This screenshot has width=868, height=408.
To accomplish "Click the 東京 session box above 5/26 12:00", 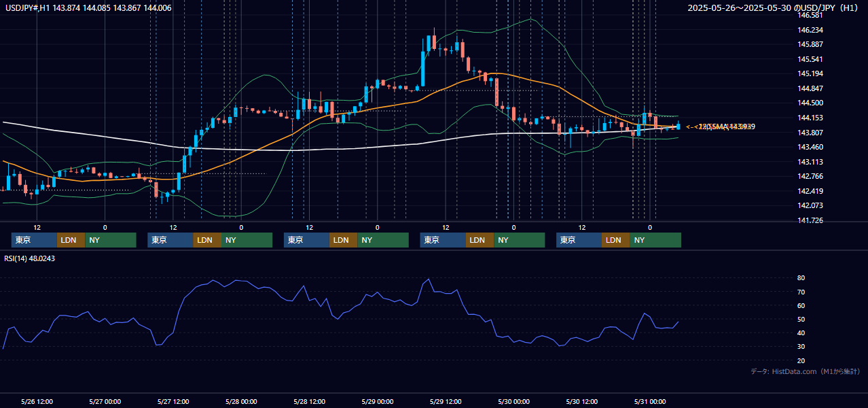I will click(x=34, y=240).
